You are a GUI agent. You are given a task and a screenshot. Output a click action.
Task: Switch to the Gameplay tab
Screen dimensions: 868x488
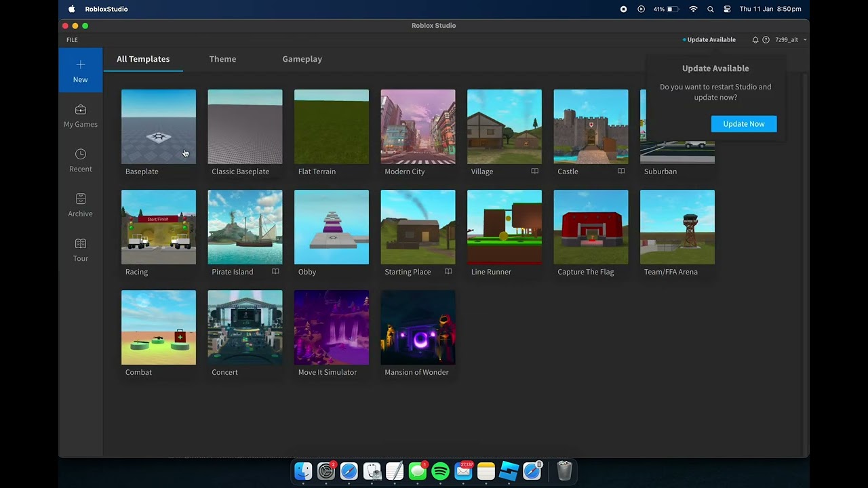point(302,59)
